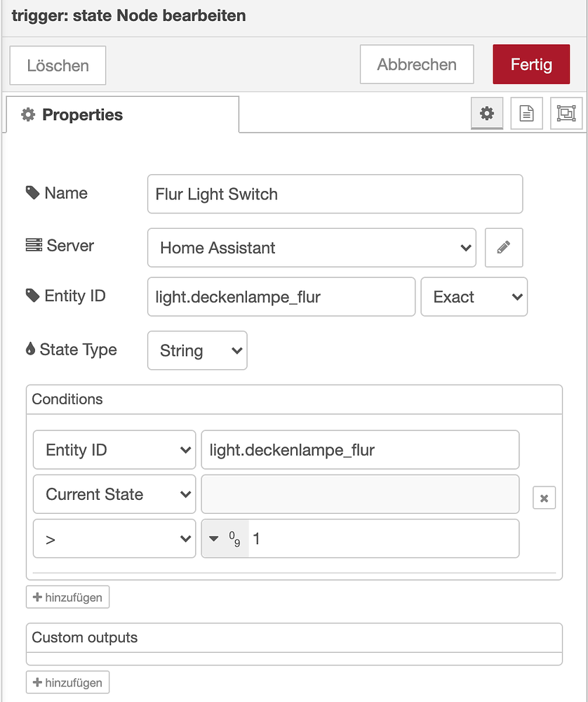Add a new condition with hinzufügen
The height and width of the screenshot is (702, 588).
tap(67, 597)
